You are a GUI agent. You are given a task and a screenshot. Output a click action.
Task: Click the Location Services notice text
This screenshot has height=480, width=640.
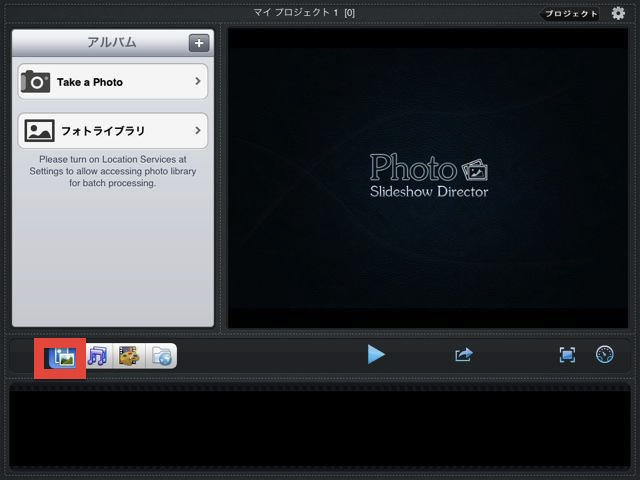pos(113,171)
